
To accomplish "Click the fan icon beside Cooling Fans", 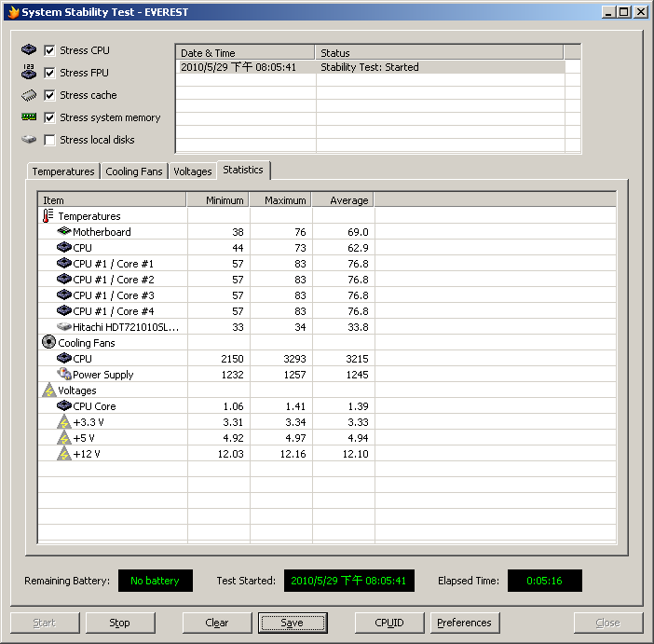I will [48, 343].
